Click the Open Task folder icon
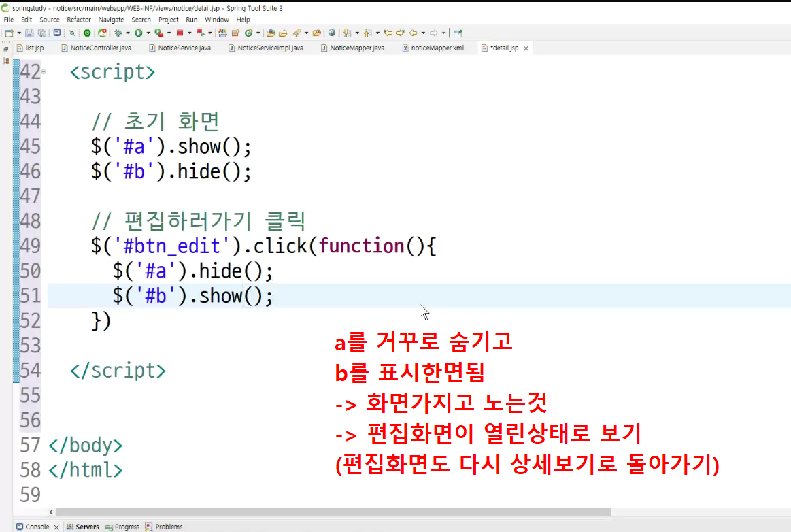This screenshot has width=791, height=532. point(271,33)
